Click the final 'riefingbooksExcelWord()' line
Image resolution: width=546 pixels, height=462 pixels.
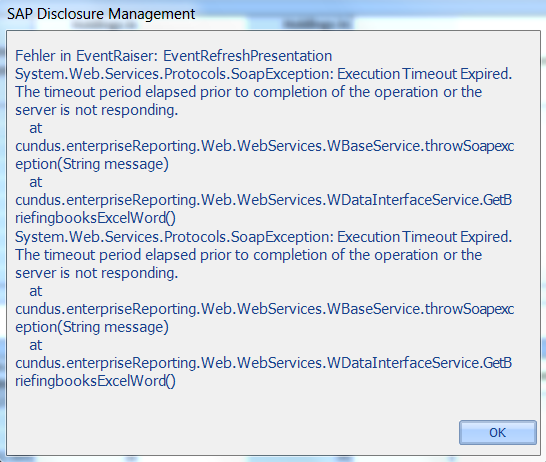click(x=95, y=382)
